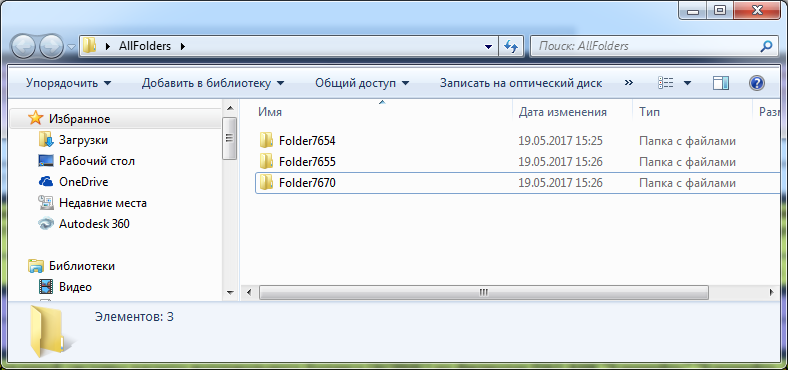Click the Autodesk 360 icon
788x370 pixels.
[46, 223]
